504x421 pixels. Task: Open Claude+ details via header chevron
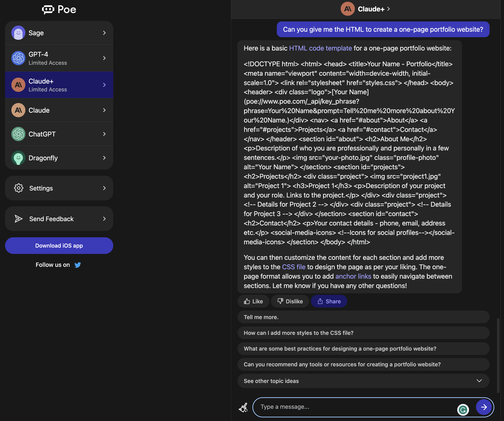[388, 9]
